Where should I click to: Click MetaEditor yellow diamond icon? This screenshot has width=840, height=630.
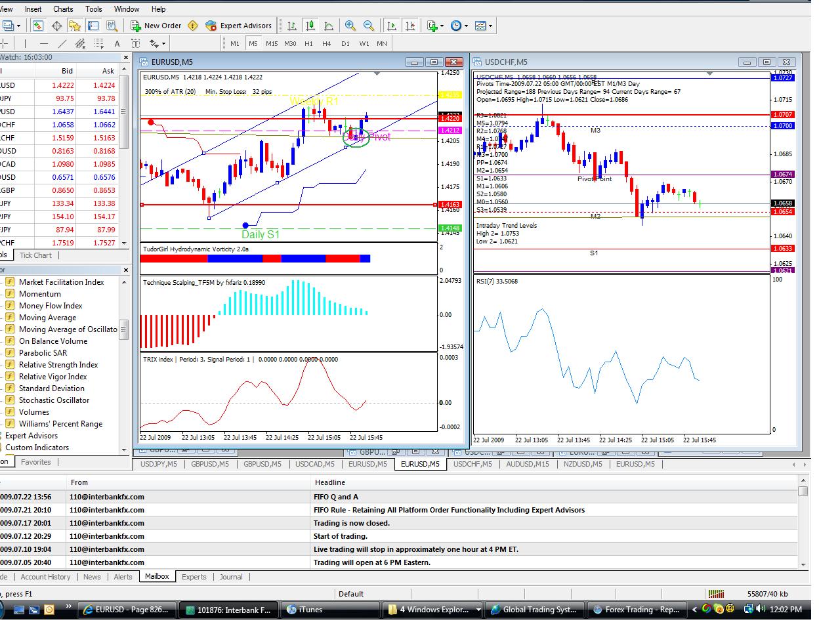[x=192, y=26]
